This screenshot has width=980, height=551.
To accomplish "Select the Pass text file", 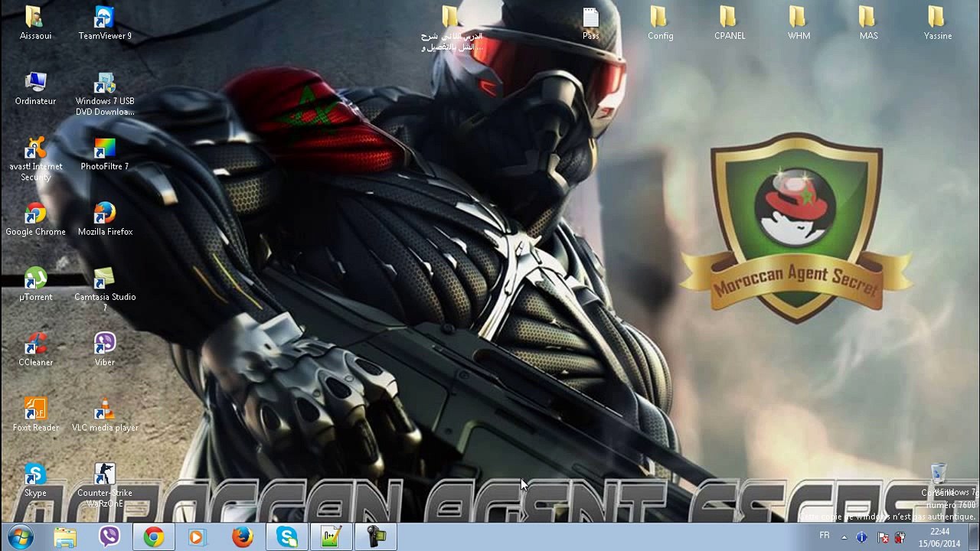I will click(x=590, y=23).
